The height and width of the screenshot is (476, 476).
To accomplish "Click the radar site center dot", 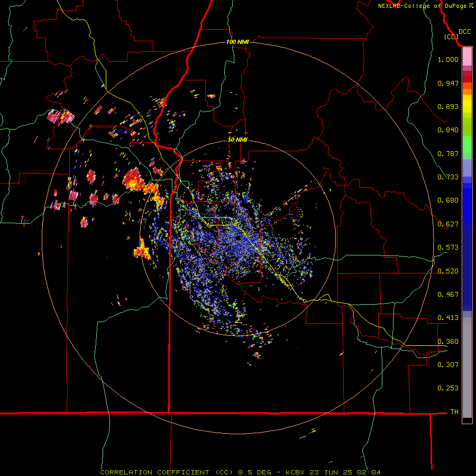I will click(x=238, y=238).
